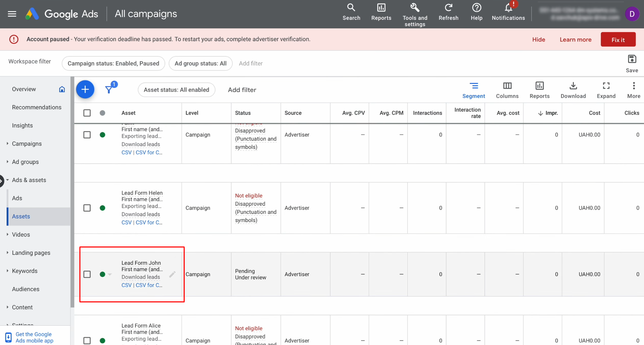Expand Videos in sidebar

pos(7,234)
